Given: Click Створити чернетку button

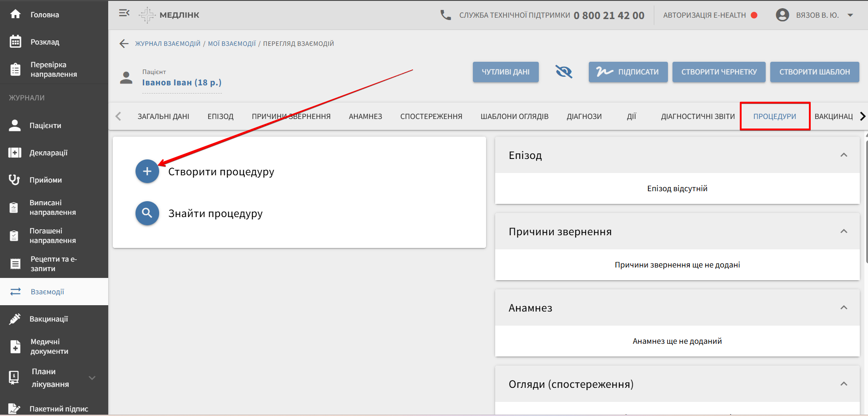Looking at the screenshot, I should pos(718,72).
